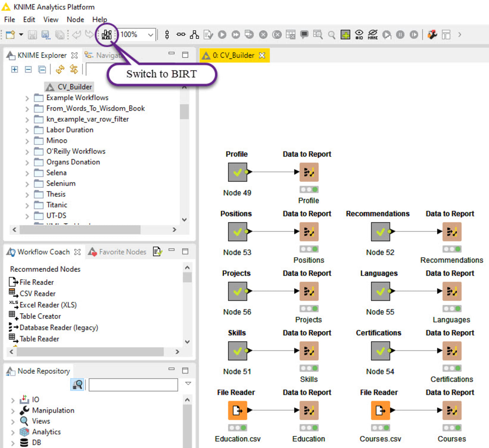Open the Edit menu

pos(29,19)
